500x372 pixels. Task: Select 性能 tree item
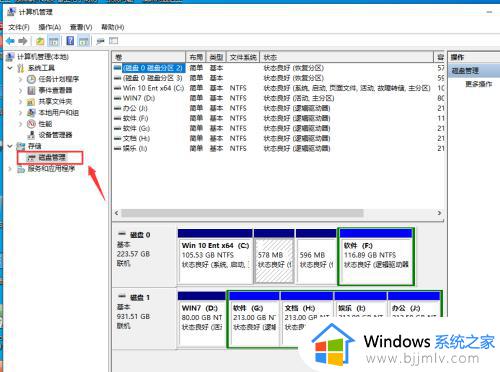(40, 124)
